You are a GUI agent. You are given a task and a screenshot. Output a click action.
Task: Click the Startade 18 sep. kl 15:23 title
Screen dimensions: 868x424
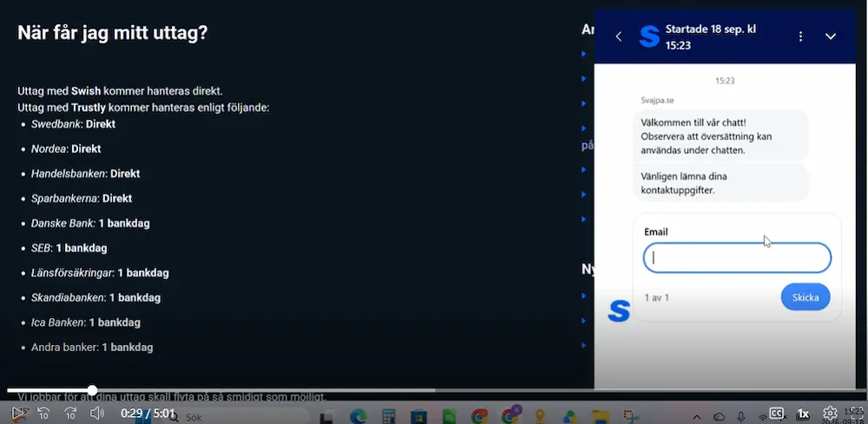[711, 37]
